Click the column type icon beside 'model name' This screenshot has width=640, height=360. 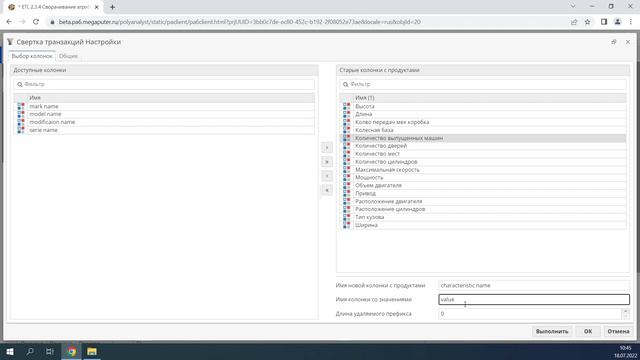(21, 114)
